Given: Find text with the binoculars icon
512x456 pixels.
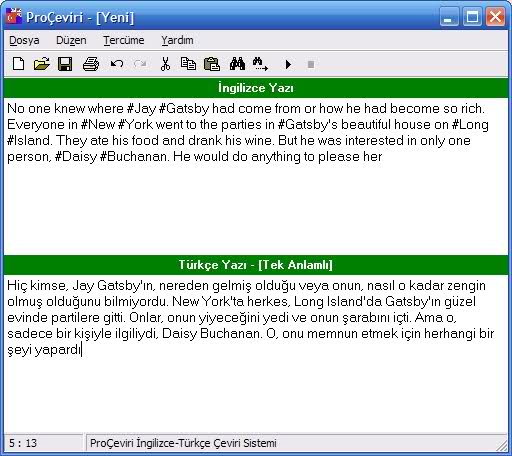Looking at the screenshot, I should [237, 64].
